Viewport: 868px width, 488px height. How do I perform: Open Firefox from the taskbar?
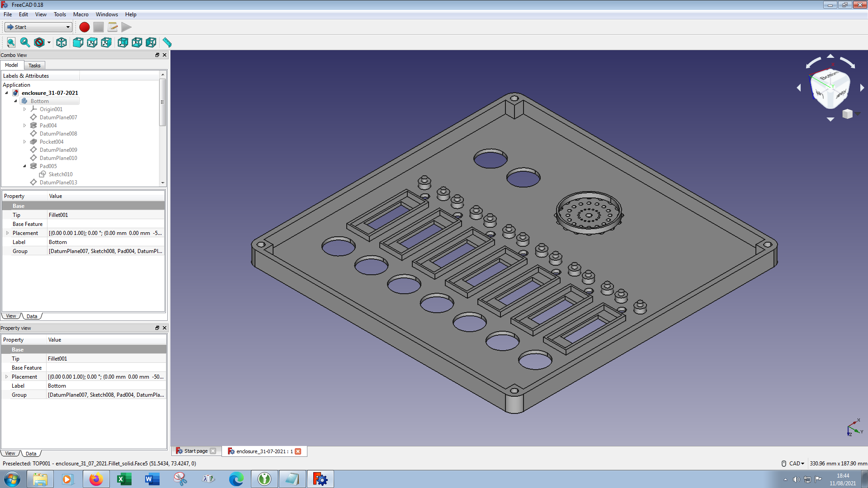click(96, 479)
